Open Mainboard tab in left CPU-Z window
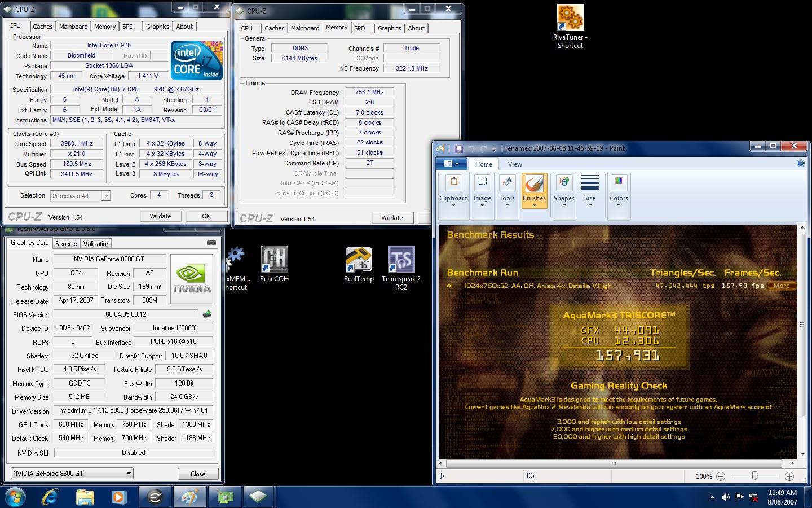This screenshot has height=508, width=812. click(73, 27)
